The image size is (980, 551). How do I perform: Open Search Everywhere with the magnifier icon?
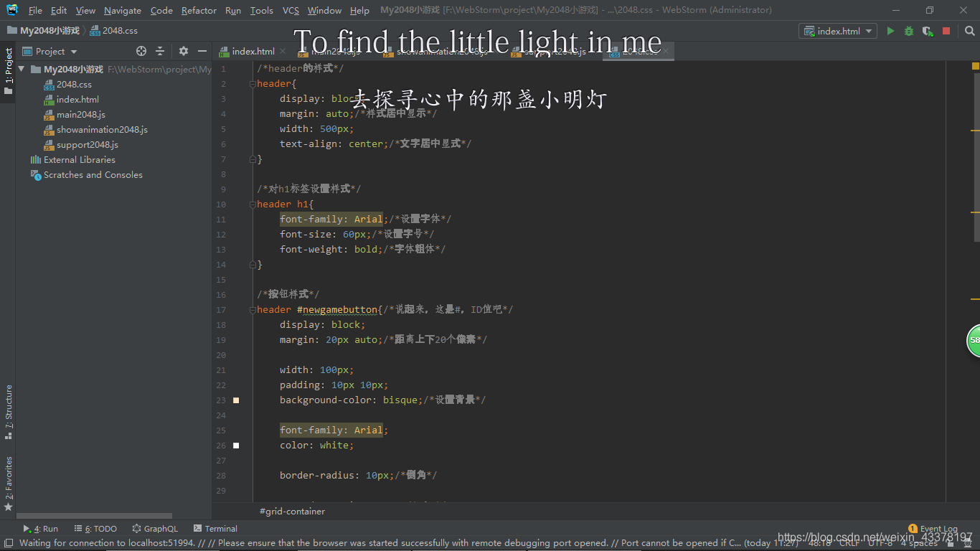click(970, 31)
